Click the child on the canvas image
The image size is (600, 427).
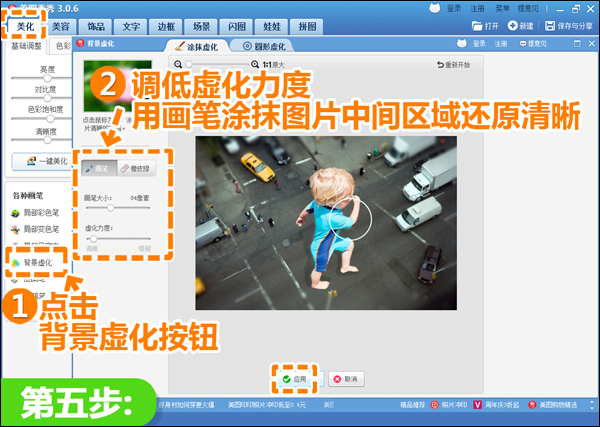[332, 226]
